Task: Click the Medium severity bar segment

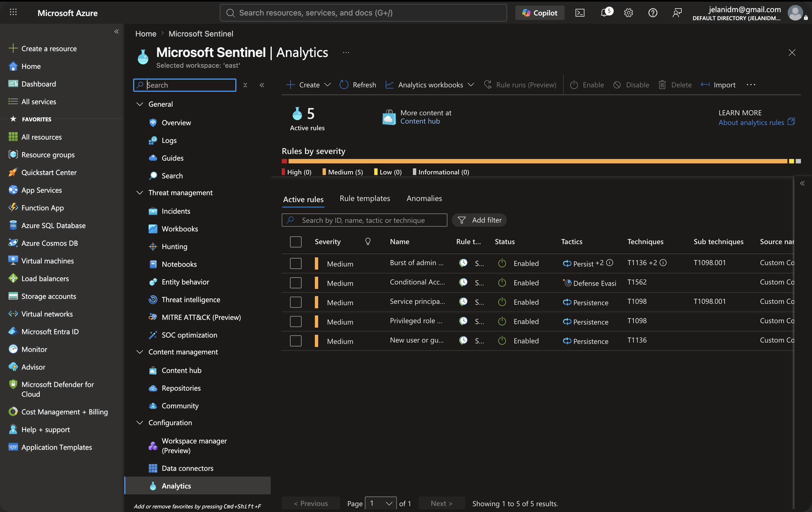Action: click(537, 161)
